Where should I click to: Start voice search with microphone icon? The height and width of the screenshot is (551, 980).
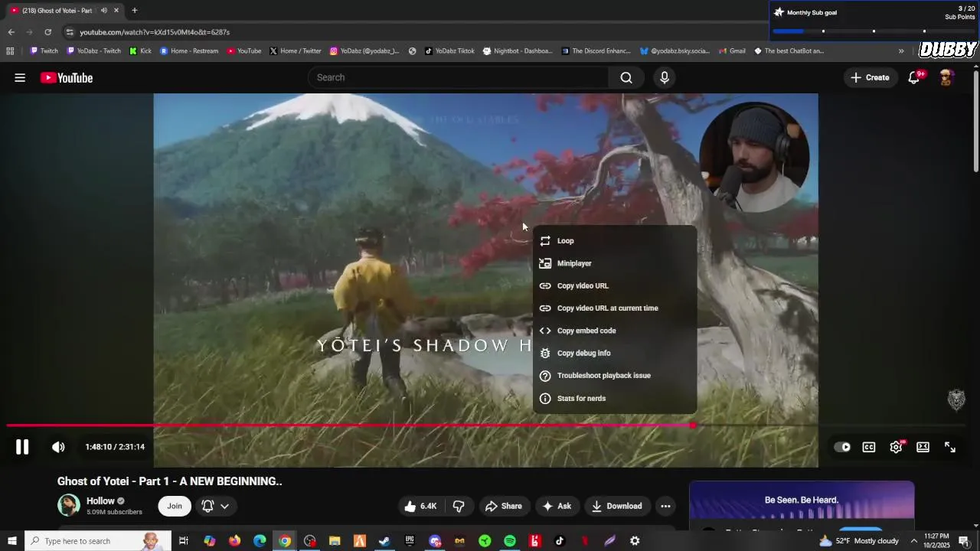coord(665,77)
